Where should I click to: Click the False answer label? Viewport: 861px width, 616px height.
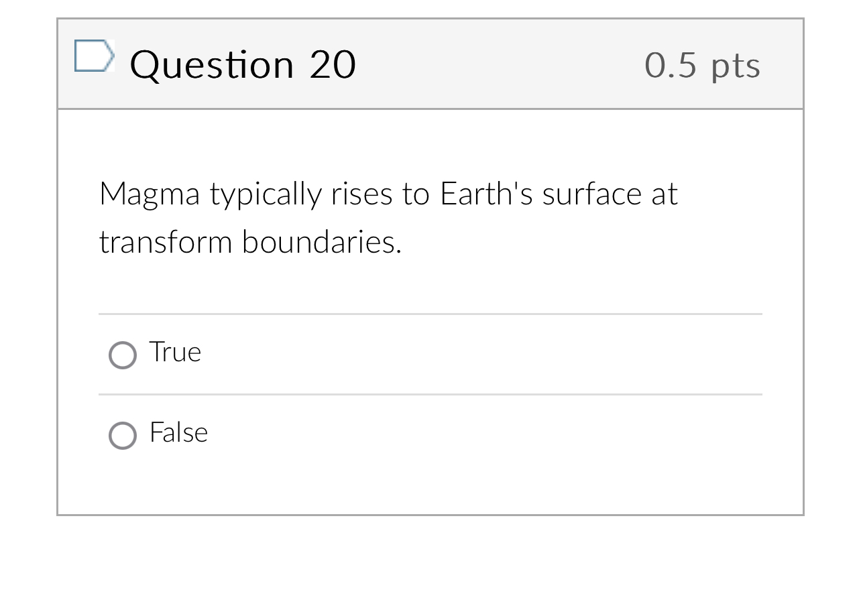click(x=178, y=433)
